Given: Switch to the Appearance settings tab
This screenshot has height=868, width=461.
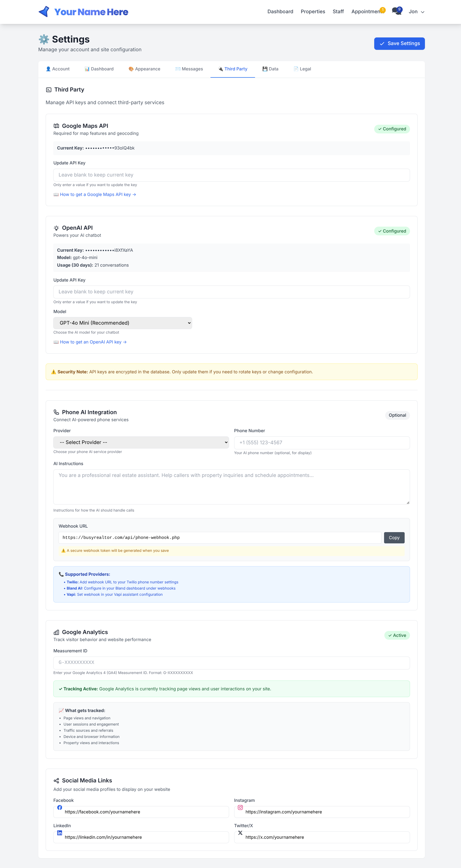Looking at the screenshot, I should (x=144, y=69).
